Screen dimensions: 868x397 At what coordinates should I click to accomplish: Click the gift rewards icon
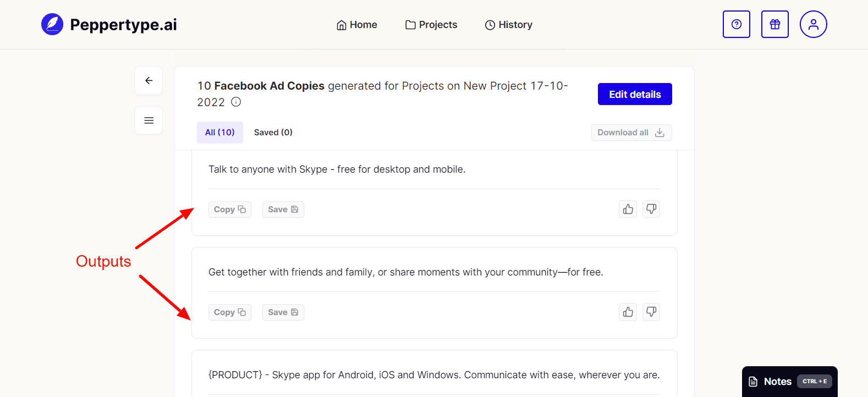(x=774, y=24)
